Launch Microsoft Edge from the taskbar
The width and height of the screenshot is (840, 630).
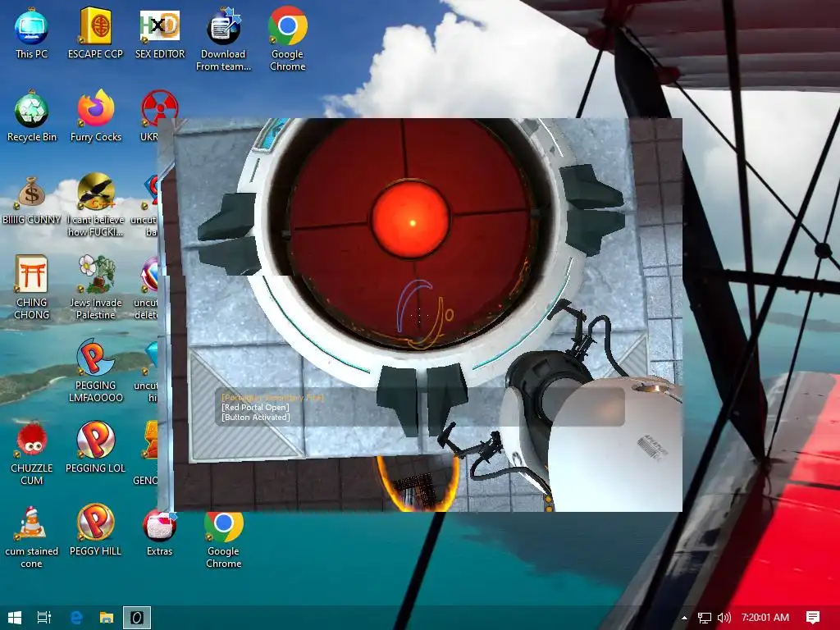[x=76, y=618]
